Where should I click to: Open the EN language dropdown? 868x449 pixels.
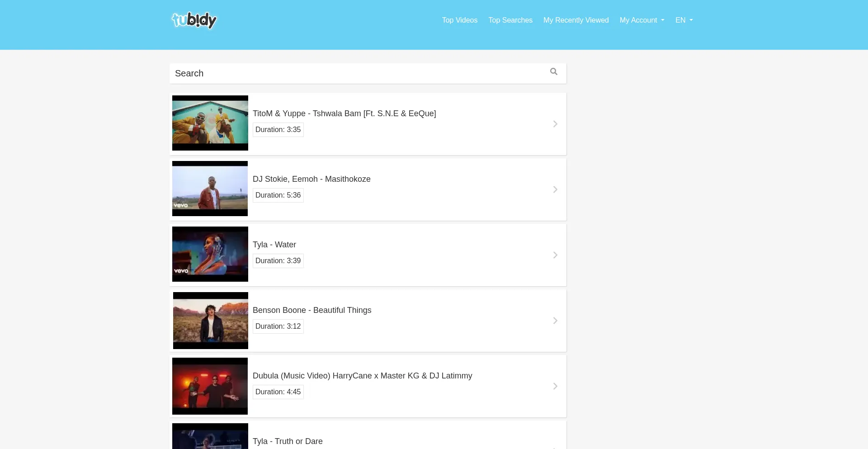point(684,20)
